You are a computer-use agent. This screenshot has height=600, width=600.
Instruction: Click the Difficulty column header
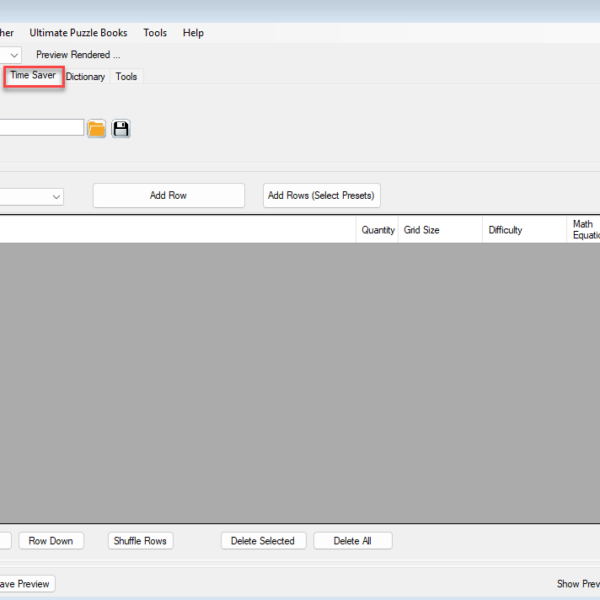click(505, 230)
